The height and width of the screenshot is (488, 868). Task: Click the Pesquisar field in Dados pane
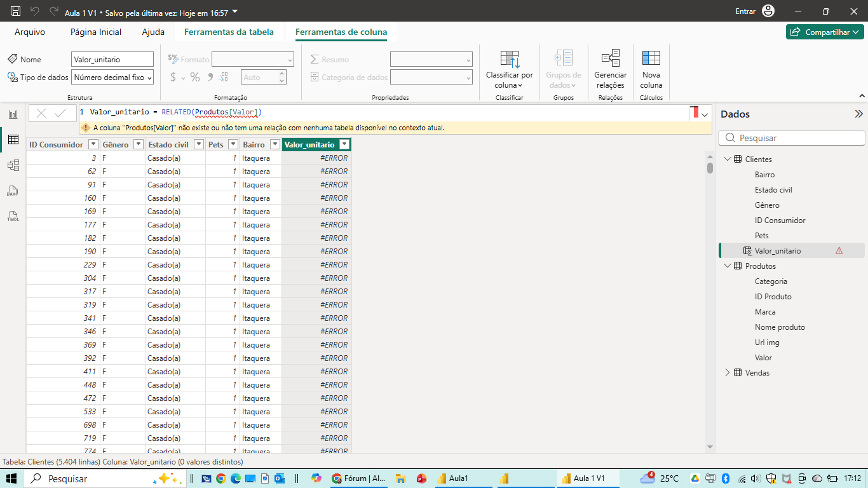point(792,138)
